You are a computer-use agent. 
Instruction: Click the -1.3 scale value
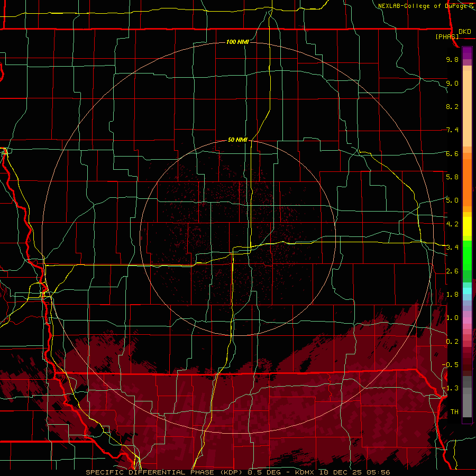click(x=450, y=388)
